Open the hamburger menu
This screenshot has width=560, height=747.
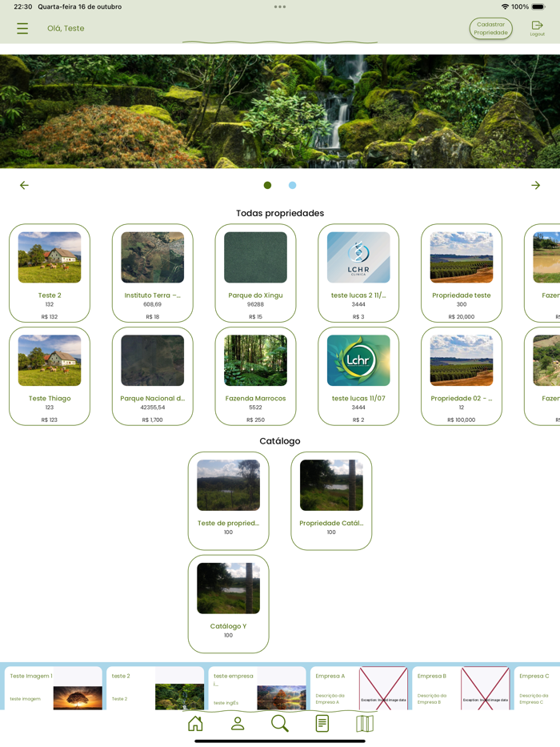(x=22, y=28)
